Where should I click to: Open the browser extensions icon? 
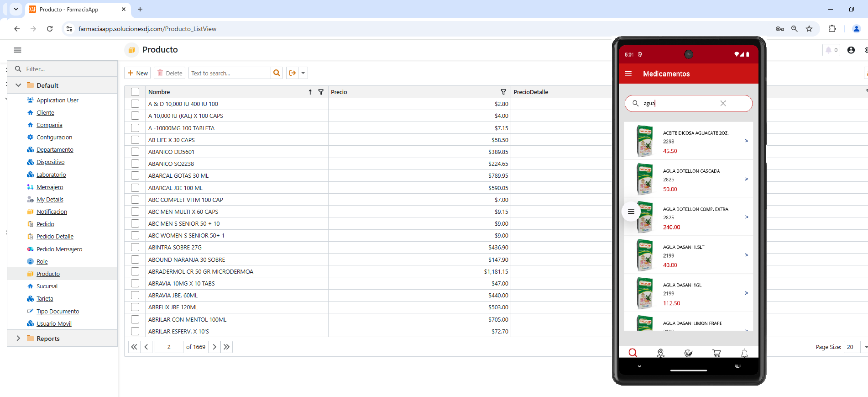(832, 29)
